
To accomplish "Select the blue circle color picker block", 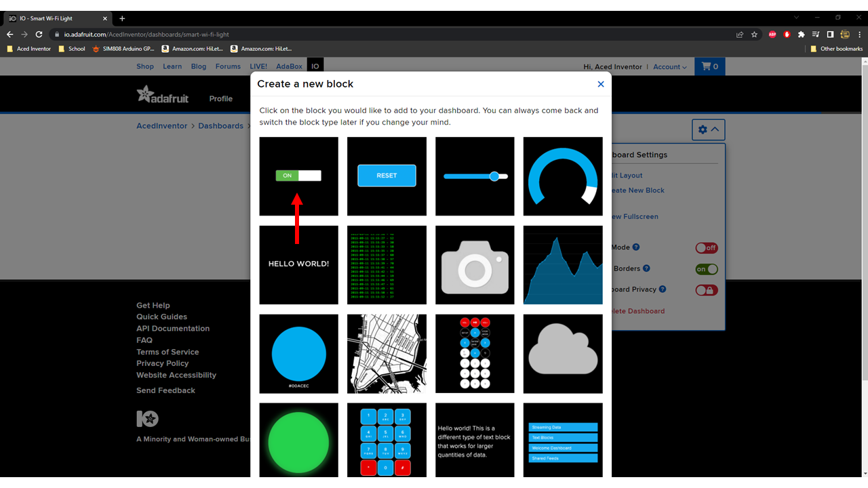I will tap(298, 354).
